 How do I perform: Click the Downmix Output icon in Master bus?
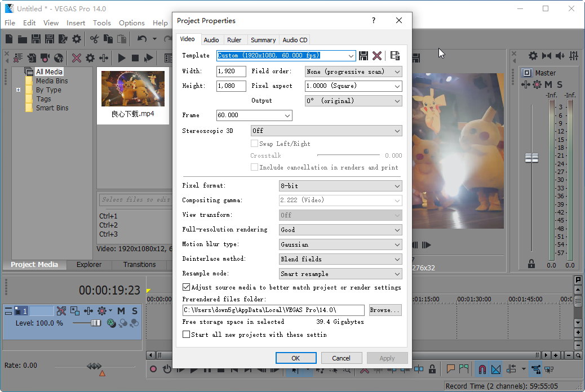(547, 56)
